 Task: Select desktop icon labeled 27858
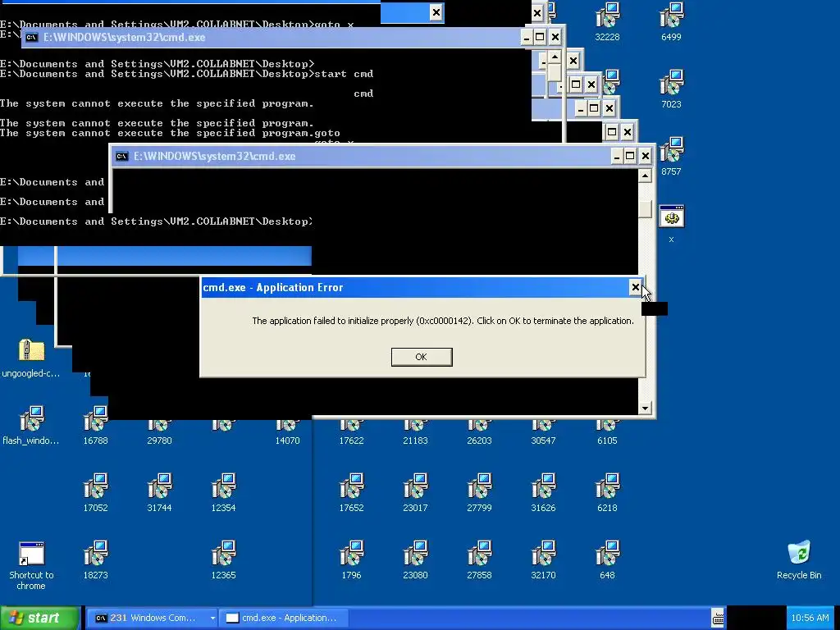[479, 560]
